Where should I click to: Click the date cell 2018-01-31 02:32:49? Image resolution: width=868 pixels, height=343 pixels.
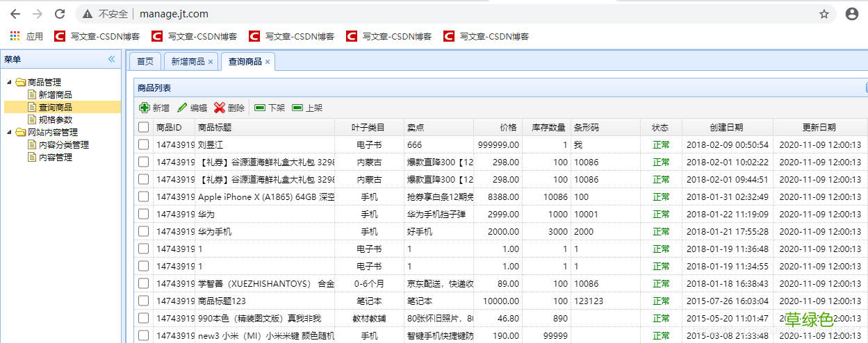(728, 196)
